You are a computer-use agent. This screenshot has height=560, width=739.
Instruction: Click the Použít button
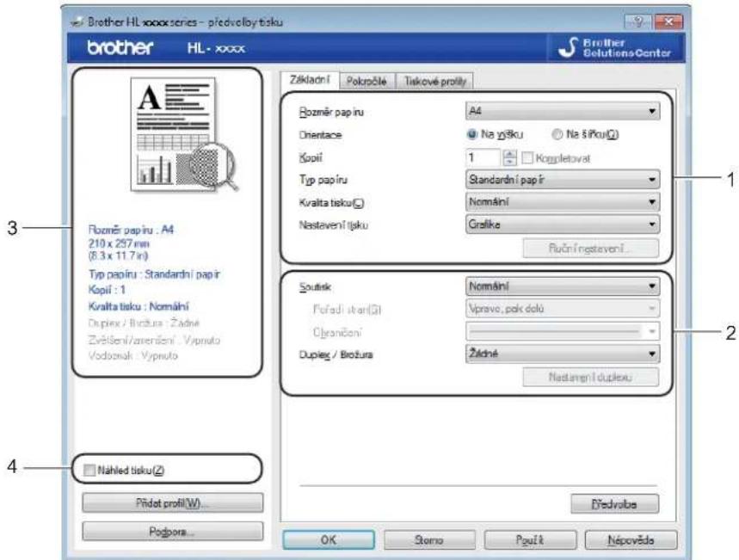(530, 539)
